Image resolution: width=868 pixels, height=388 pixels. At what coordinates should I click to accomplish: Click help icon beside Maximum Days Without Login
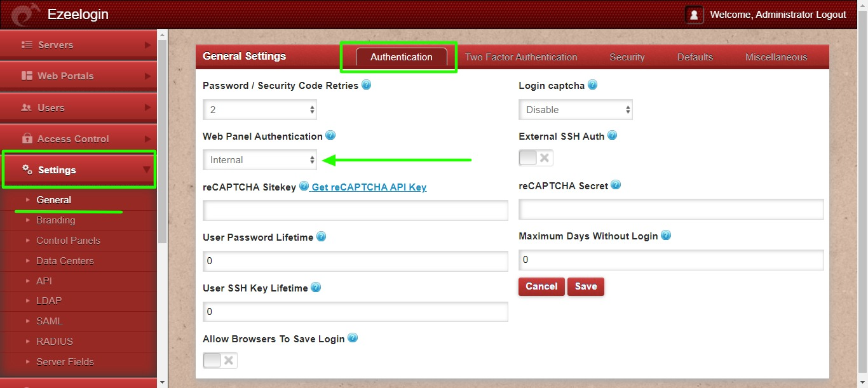pos(666,236)
